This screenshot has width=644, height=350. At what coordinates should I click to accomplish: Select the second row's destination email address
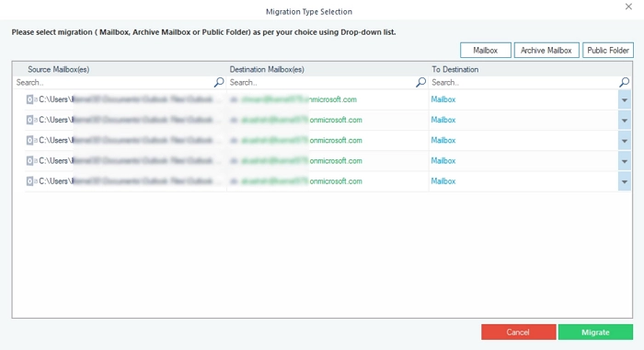point(302,120)
